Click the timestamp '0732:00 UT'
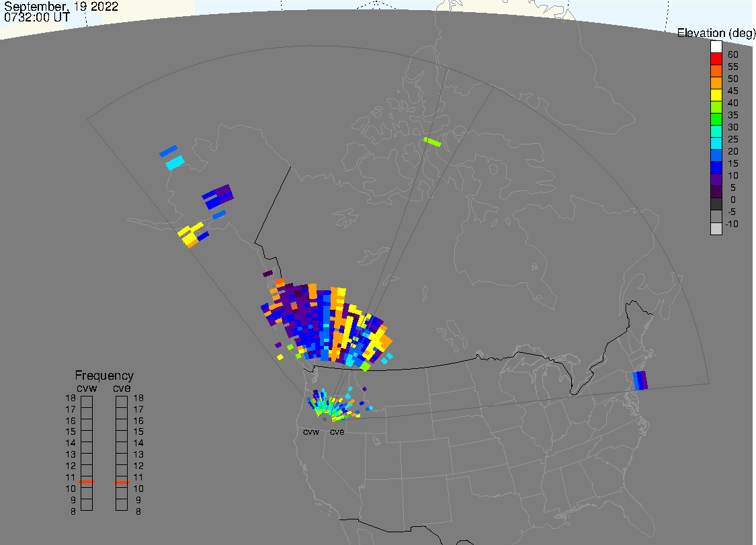Viewport: 756px width, 545px height. [x=37, y=17]
